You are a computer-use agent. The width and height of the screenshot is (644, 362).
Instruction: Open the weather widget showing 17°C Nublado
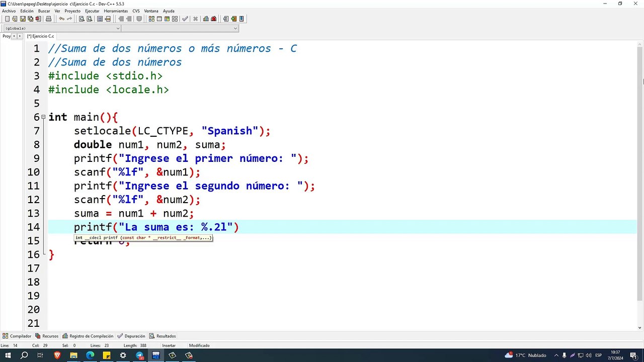[526, 355]
